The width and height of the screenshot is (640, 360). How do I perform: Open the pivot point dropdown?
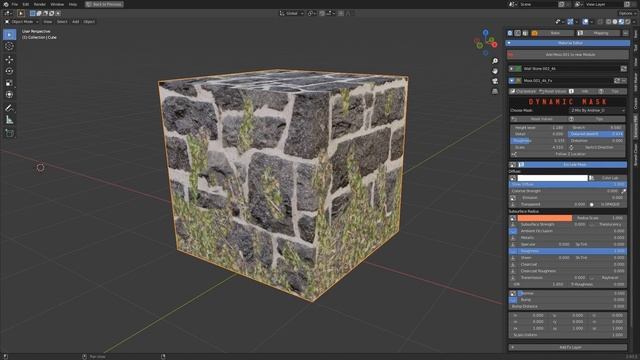coord(312,13)
